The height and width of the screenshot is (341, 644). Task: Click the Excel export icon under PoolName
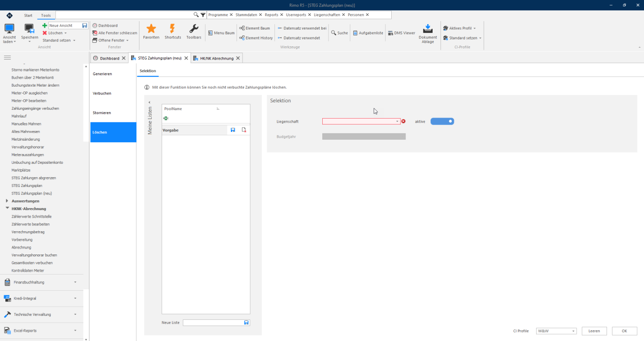(166, 118)
